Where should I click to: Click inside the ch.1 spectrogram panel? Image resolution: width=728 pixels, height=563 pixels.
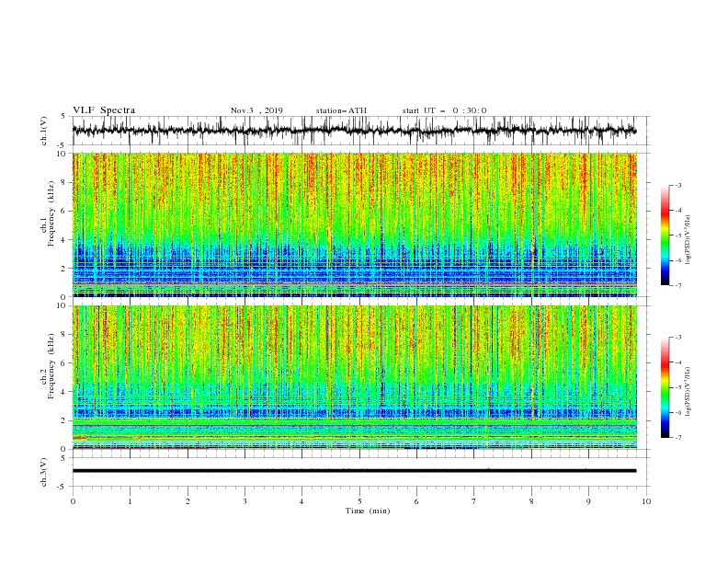pyautogui.click(x=354, y=224)
